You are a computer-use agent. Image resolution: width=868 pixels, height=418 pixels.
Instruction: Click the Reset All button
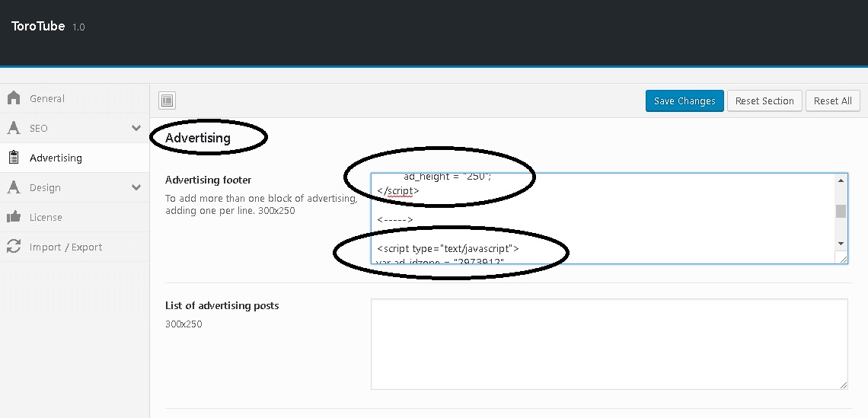(x=832, y=101)
